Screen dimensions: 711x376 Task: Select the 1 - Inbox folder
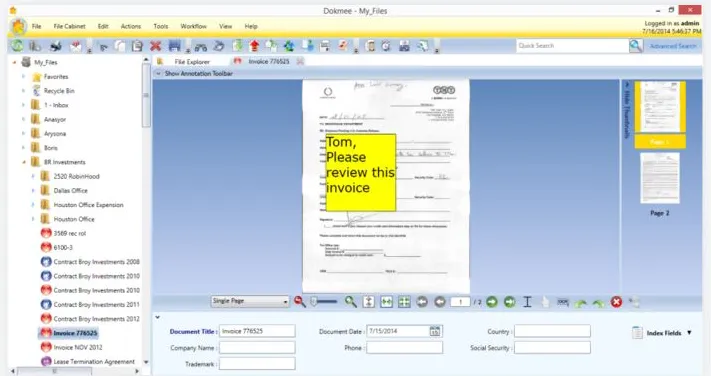56,105
